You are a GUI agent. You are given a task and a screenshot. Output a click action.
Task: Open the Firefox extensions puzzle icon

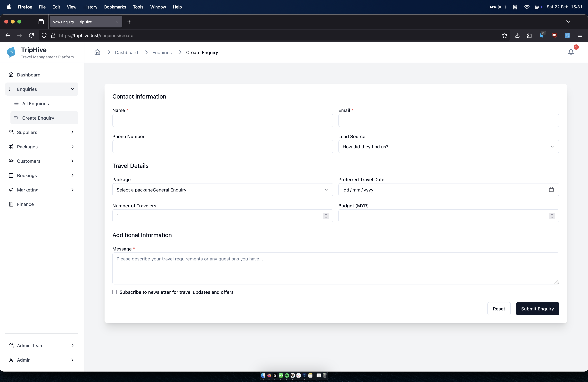click(x=529, y=35)
